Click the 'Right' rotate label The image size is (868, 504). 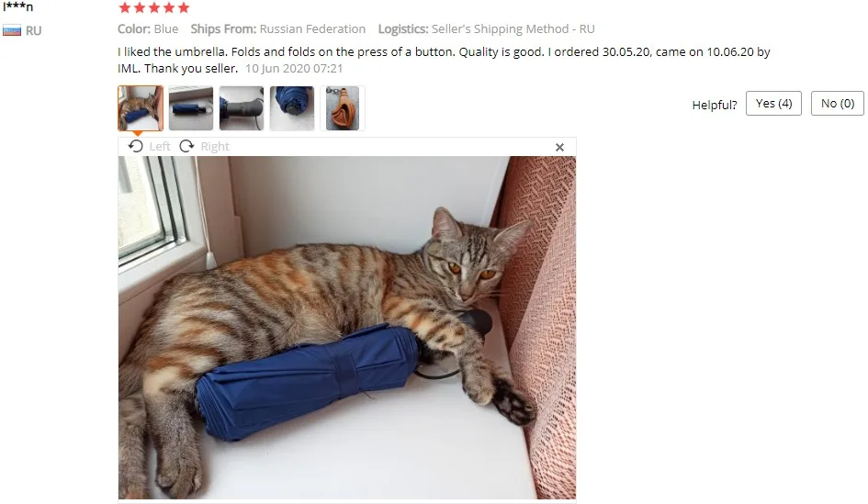[x=215, y=147]
